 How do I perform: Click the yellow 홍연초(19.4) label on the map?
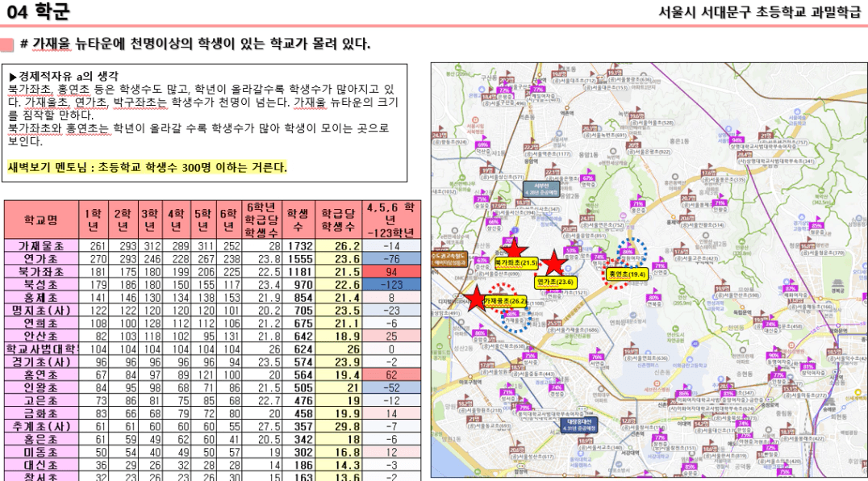(x=627, y=274)
